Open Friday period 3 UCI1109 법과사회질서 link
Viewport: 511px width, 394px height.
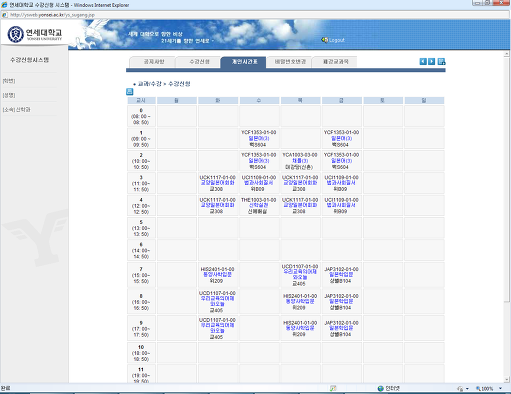coord(341,183)
